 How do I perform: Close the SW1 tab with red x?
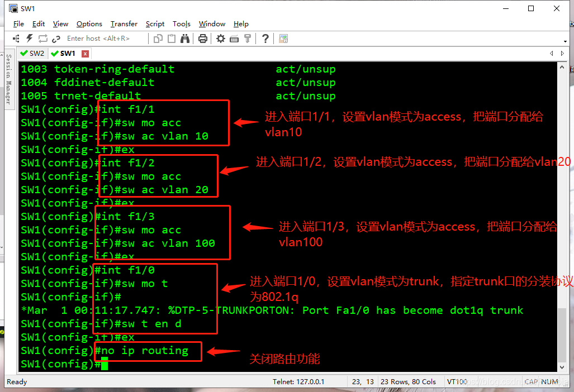(85, 54)
